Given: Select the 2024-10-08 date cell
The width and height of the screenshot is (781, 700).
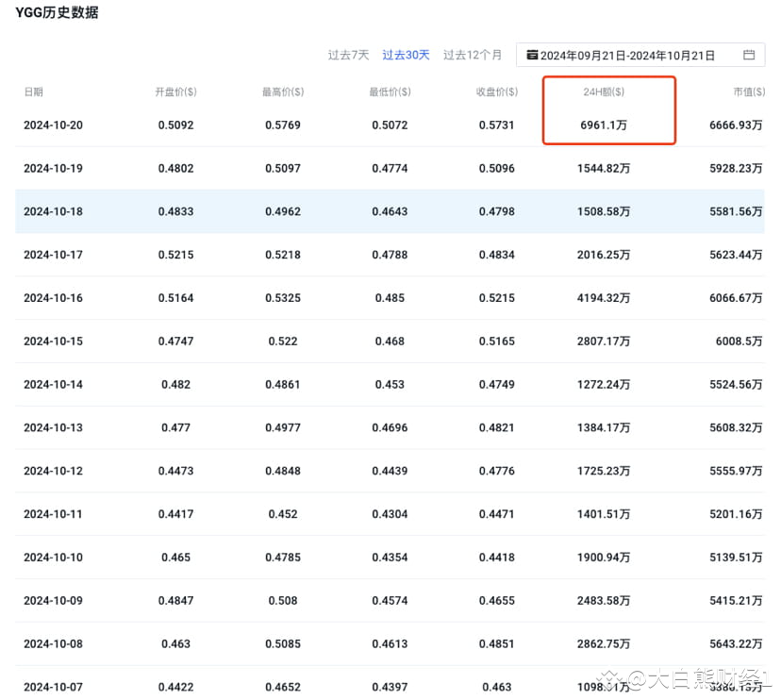Looking at the screenshot, I should (x=54, y=644).
